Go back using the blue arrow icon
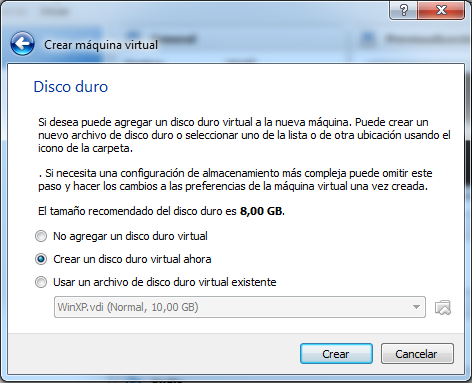 pos(22,44)
